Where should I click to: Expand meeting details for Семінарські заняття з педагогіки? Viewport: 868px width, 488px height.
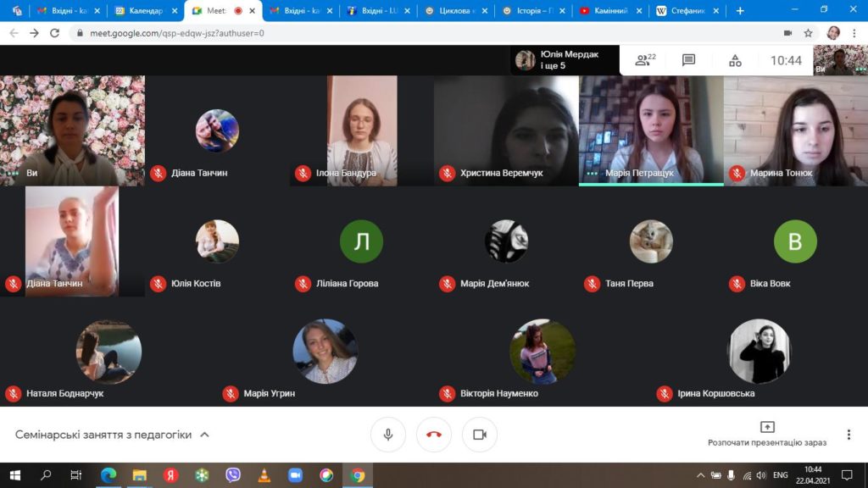tap(204, 435)
